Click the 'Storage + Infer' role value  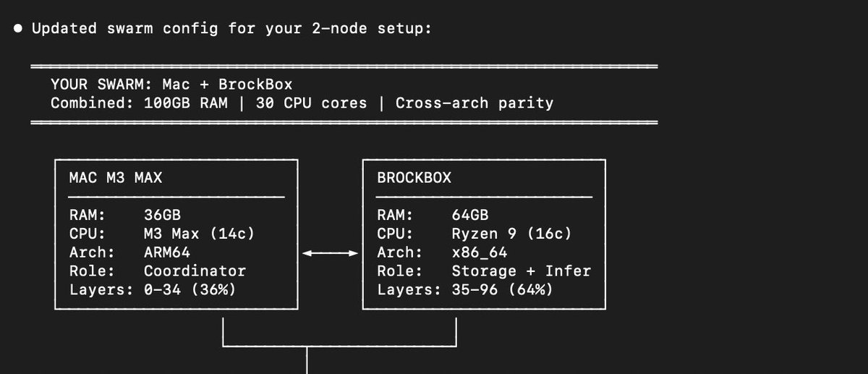(521, 271)
